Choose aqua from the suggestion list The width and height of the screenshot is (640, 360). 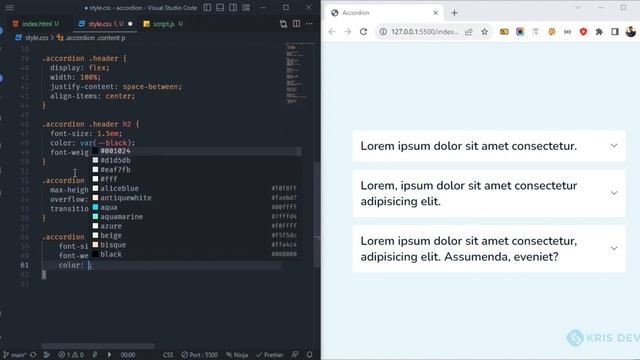pyautogui.click(x=197, y=207)
